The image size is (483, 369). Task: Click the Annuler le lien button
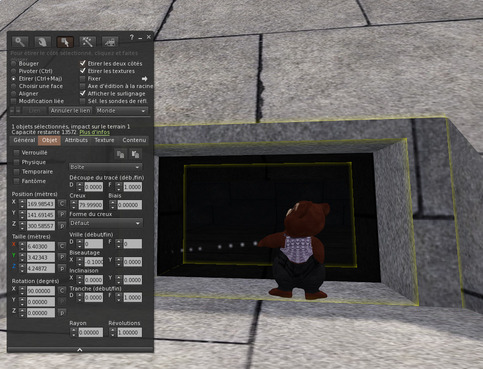70,111
